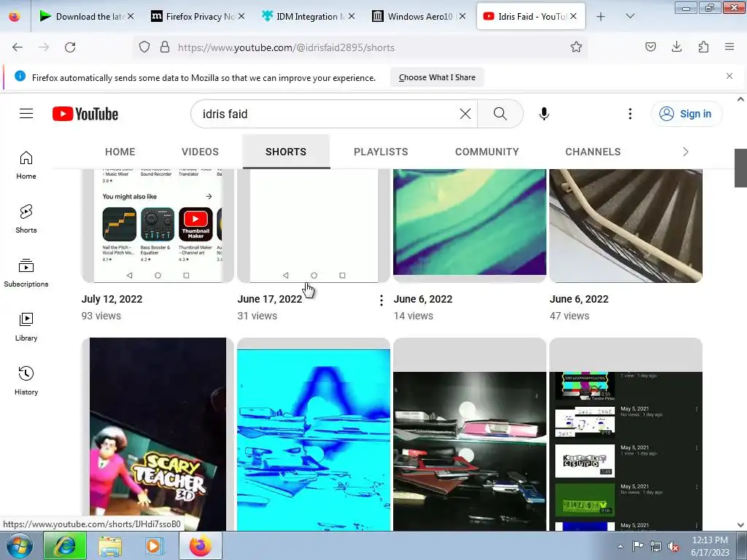747x560 pixels.
Task: Click Choose What I Share button
Action: (437, 77)
